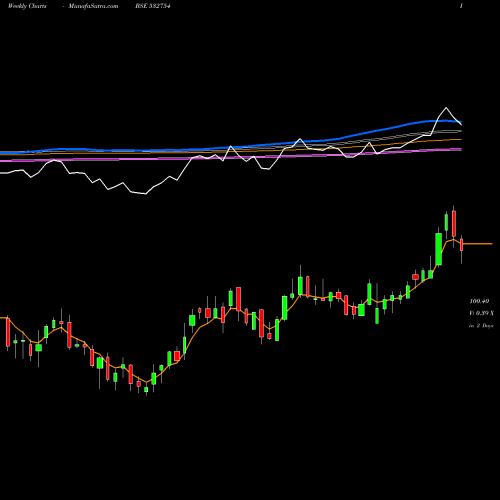Click the tallest green candlestick near the right
This screenshot has height=500, width=500.
(x=439, y=249)
